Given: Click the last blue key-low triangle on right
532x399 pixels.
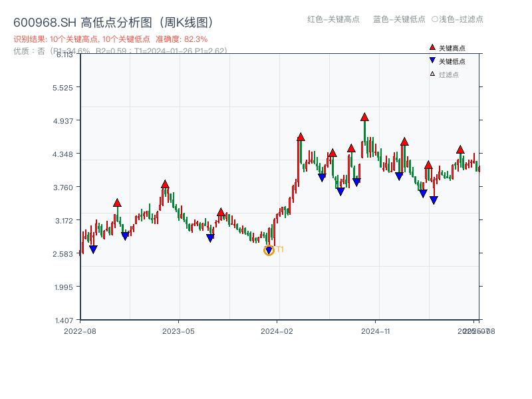Looking at the screenshot, I should click(x=434, y=200).
